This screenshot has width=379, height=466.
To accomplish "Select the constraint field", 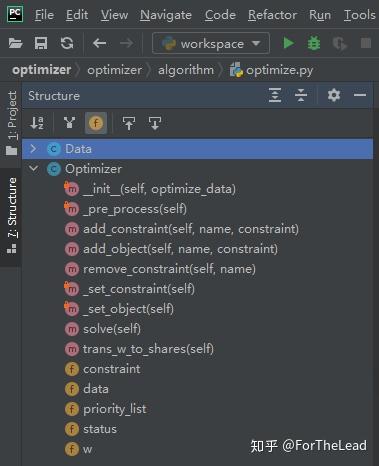I will 197,369.
